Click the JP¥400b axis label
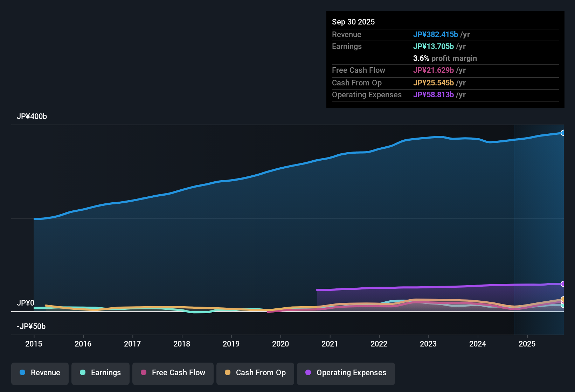Screen dimensions: 575x392 (32, 117)
